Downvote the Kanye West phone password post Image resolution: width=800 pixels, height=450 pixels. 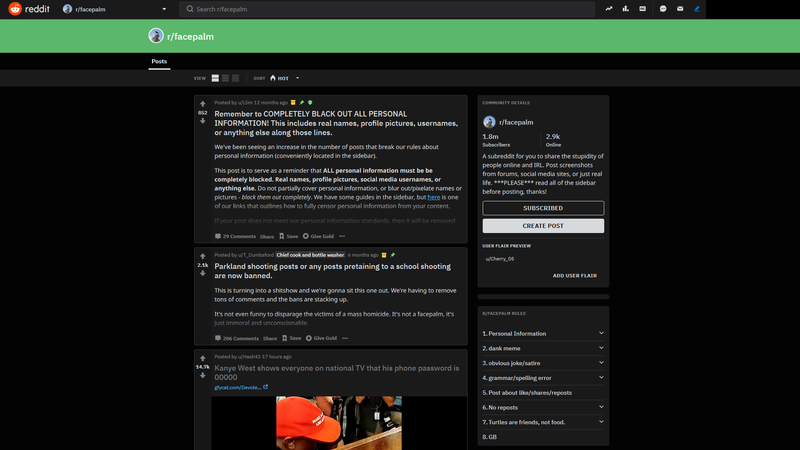[203, 376]
